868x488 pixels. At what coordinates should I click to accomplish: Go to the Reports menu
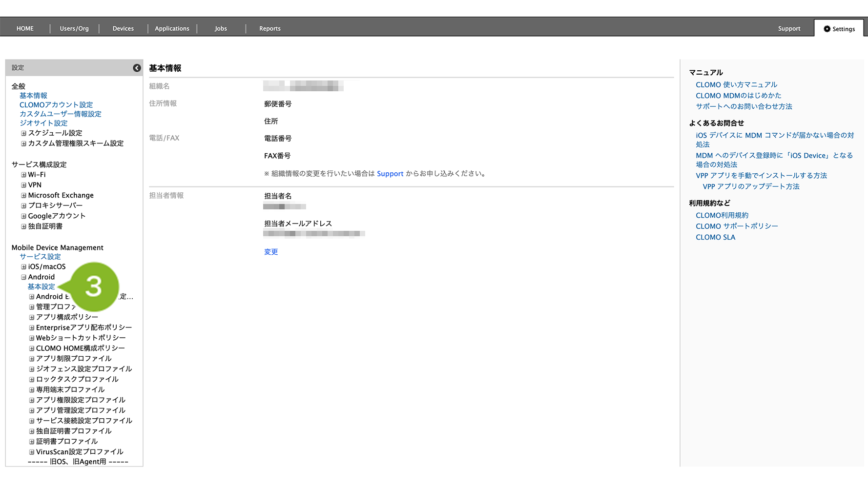coord(269,29)
